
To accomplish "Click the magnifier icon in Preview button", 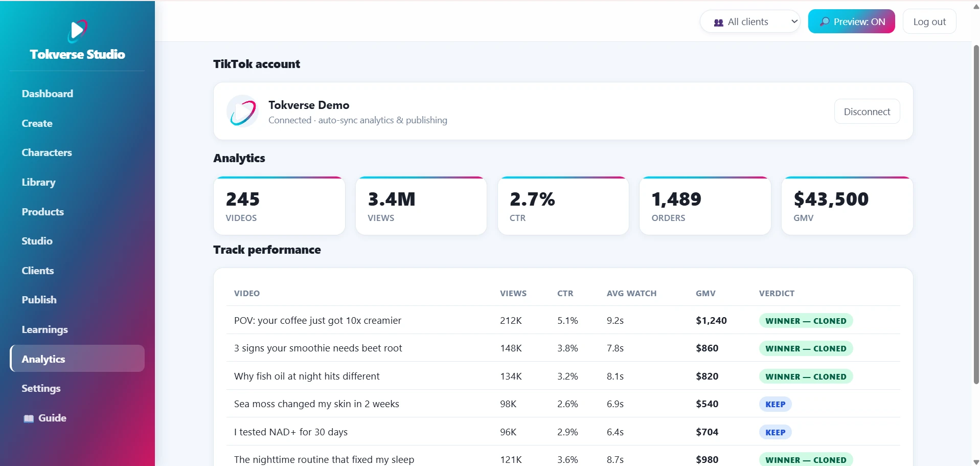I will tap(825, 21).
